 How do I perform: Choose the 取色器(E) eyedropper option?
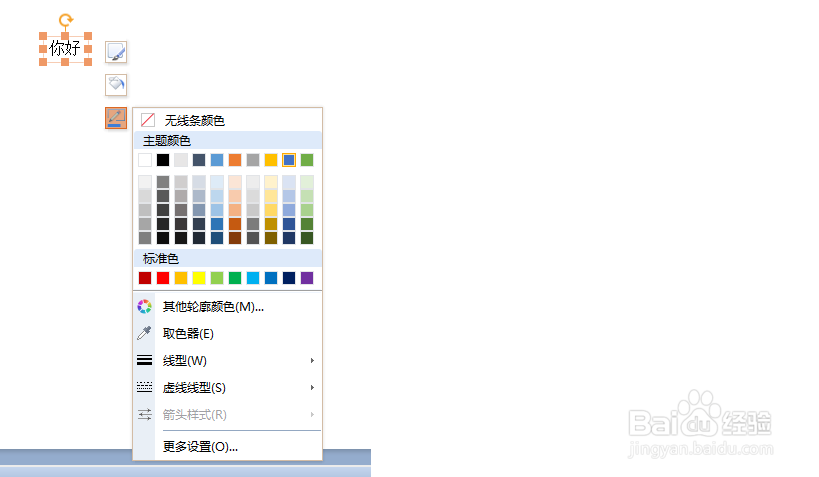[228, 333]
